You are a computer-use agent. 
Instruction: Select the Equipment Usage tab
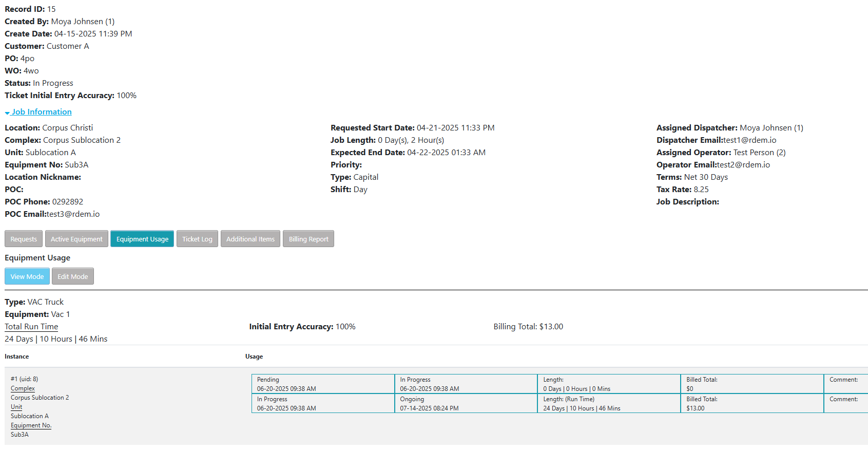click(142, 239)
